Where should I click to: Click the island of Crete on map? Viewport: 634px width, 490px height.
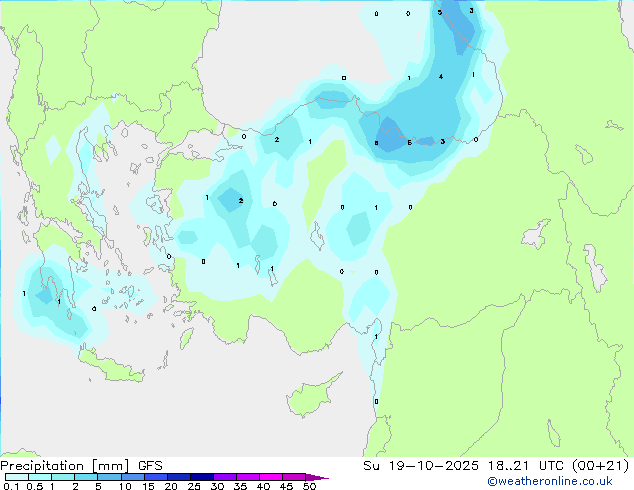[x=110, y=367]
